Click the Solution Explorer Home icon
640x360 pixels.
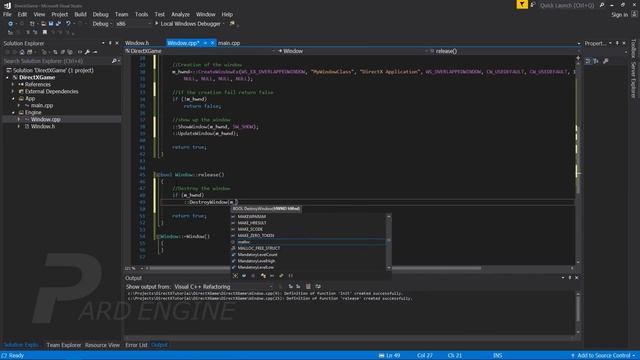click(22, 52)
